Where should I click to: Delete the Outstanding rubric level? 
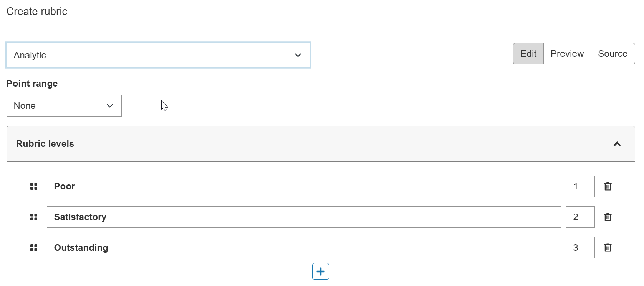608,248
